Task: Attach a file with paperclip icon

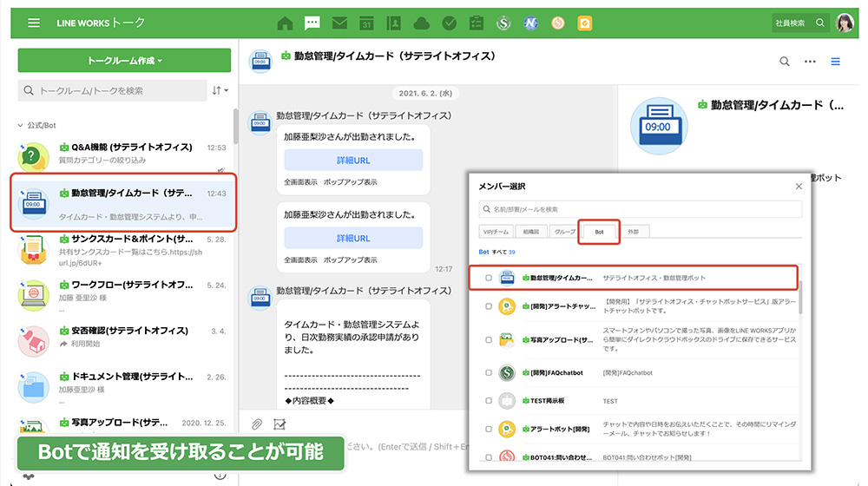Action: tap(256, 424)
